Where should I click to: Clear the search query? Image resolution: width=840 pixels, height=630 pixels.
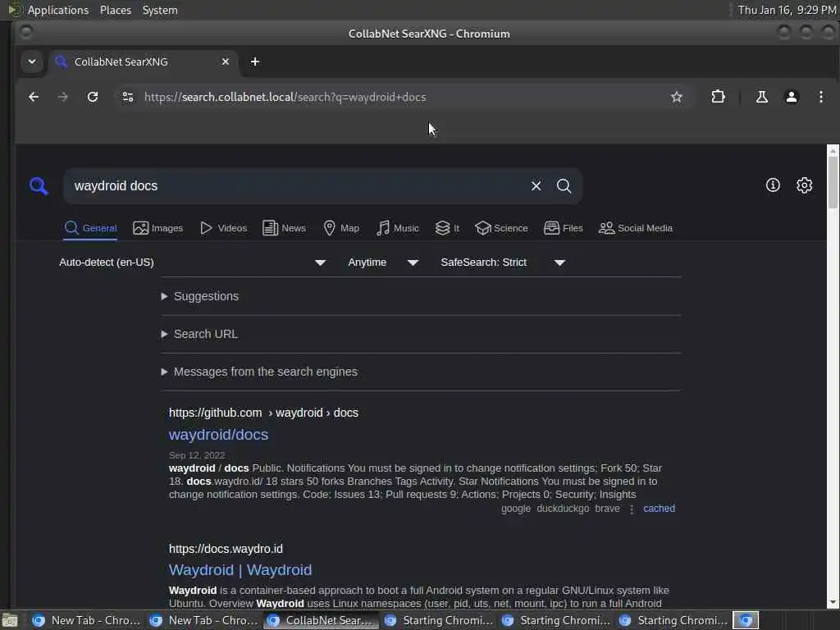[x=536, y=186]
